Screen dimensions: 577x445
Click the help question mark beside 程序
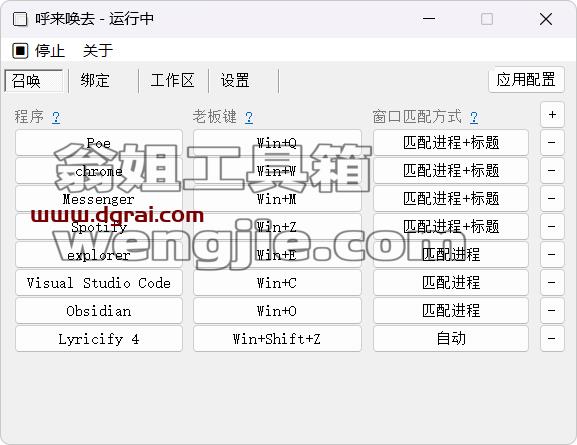click(56, 117)
